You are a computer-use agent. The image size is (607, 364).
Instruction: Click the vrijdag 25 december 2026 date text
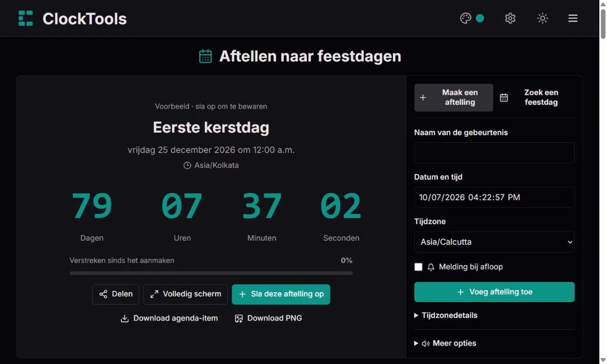[x=211, y=150]
